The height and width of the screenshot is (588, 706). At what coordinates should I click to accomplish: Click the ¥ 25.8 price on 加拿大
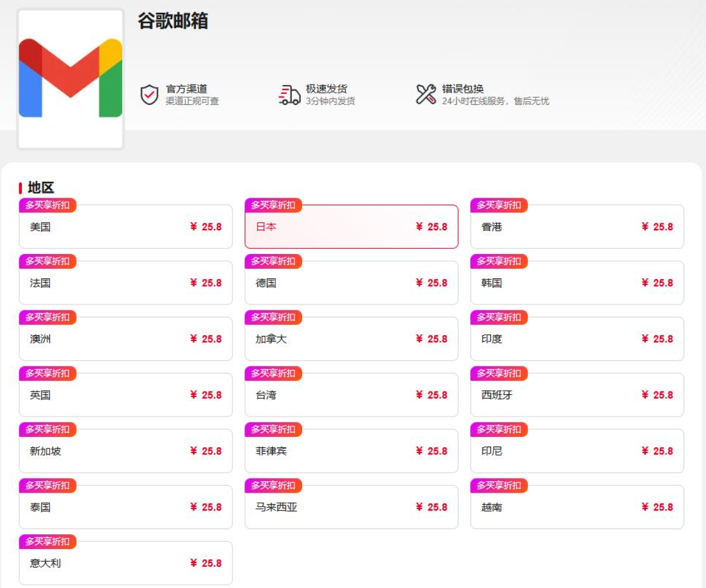[431, 339]
